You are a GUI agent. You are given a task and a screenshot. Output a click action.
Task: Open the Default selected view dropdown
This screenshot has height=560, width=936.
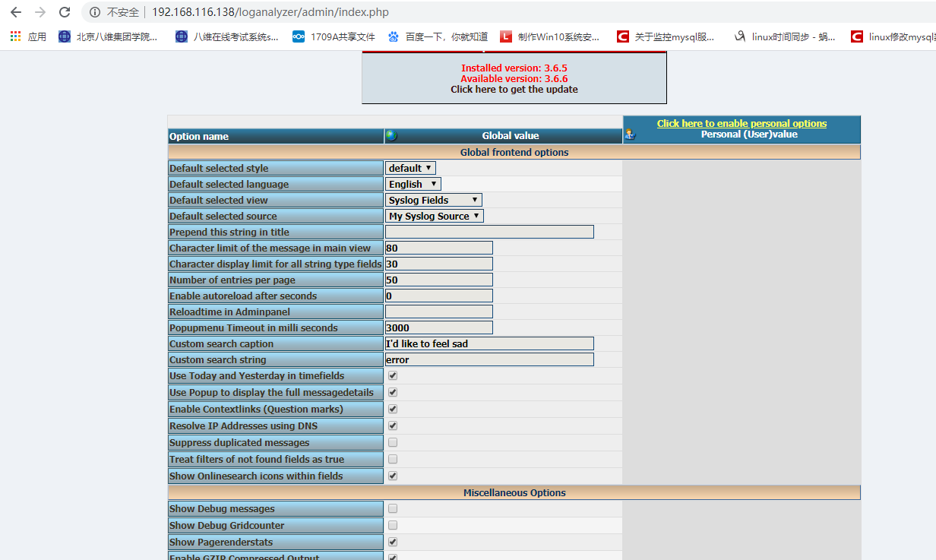[x=434, y=200]
